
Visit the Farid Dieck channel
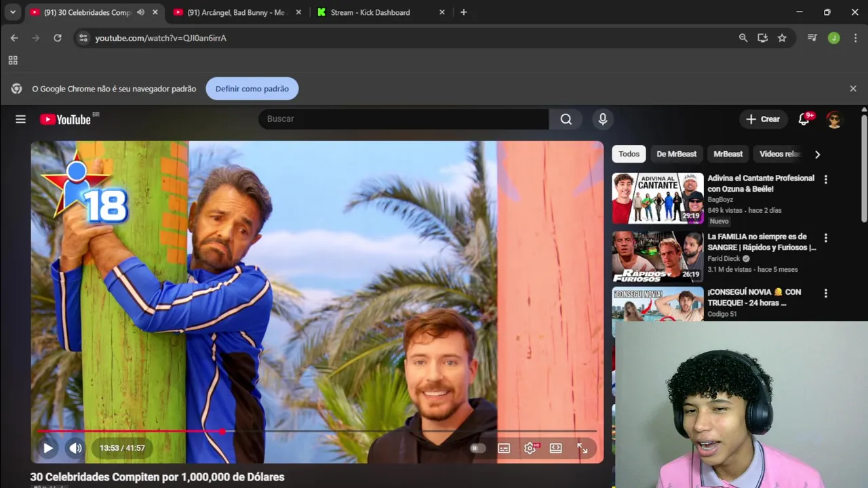(x=724, y=258)
